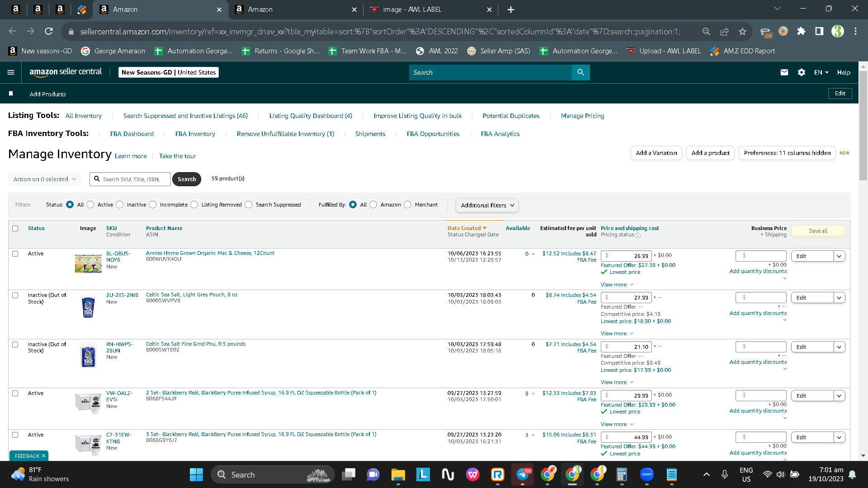The image size is (868, 488).
Task: Open the side panel icon in Chrome
Action: (819, 31)
